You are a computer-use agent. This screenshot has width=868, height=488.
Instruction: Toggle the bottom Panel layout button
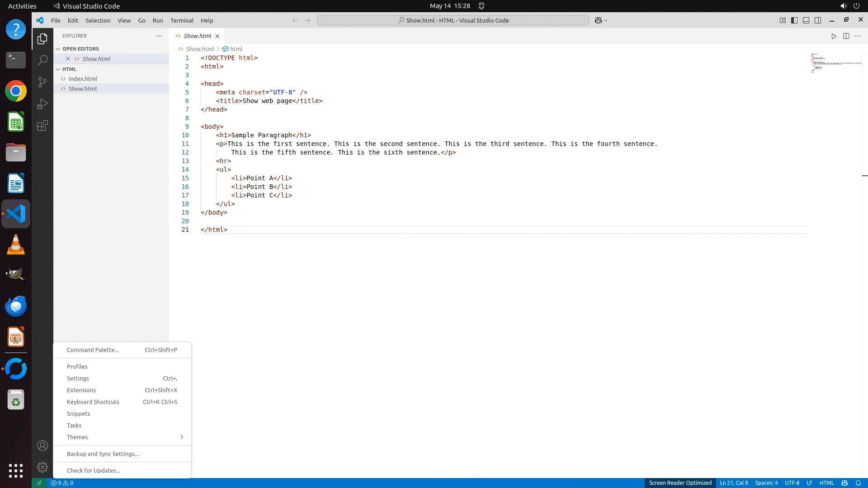pyautogui.click(x=806, y=20)
